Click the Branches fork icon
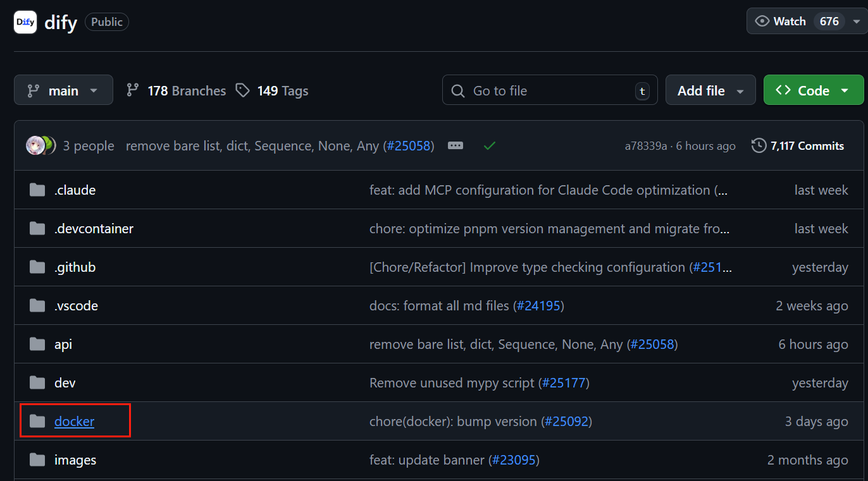The image size is (868, 481). tap(133, 90)
